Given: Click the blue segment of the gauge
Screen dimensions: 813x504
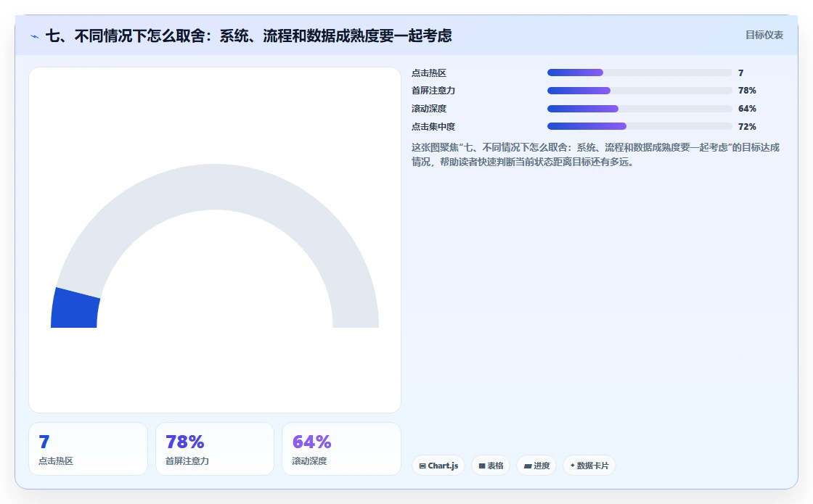Looking at the screenshot, I should click(x=75, y=309).
